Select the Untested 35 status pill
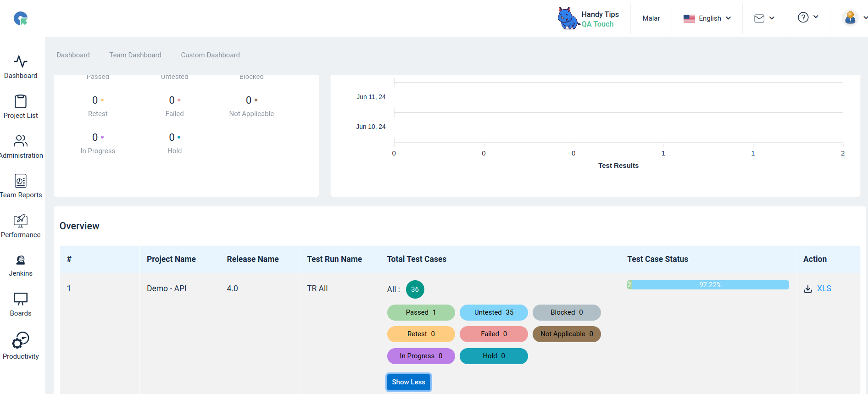 (494, 312)
